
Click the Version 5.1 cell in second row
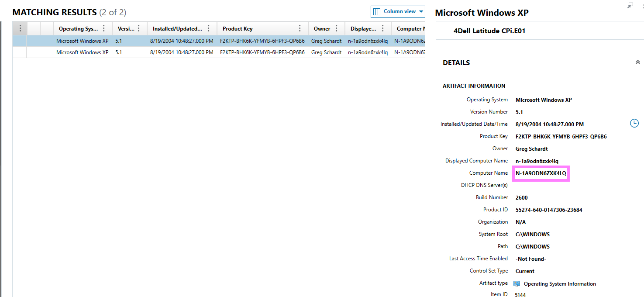[119, 52]
